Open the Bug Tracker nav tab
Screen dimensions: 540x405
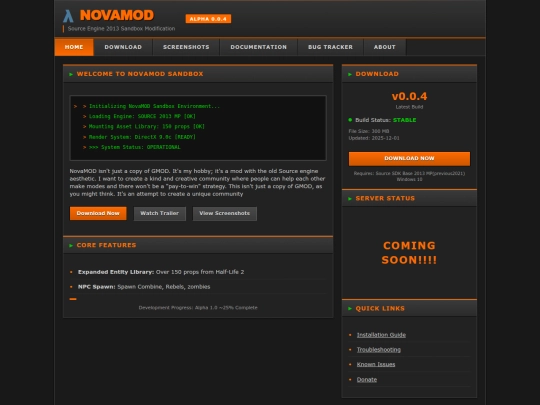[x=330, y=47]
